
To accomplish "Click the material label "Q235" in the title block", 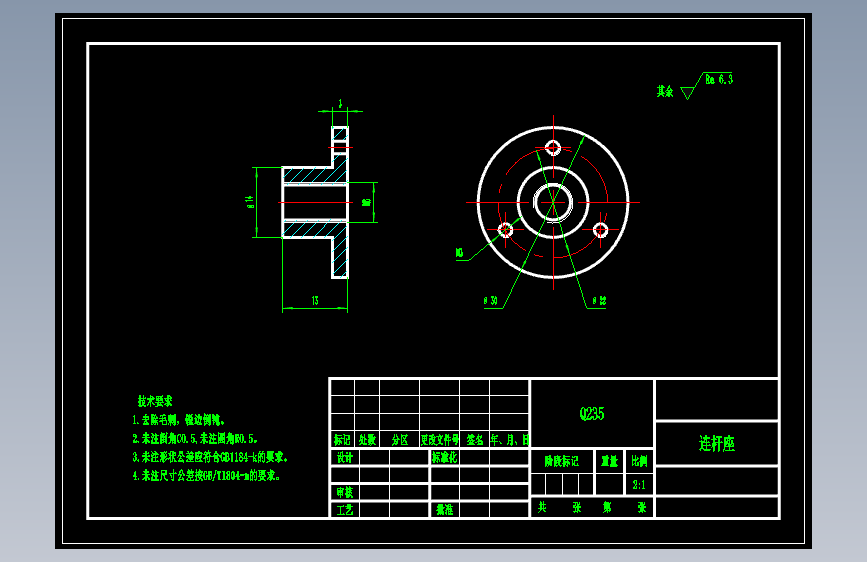I will tap(592, 414).
